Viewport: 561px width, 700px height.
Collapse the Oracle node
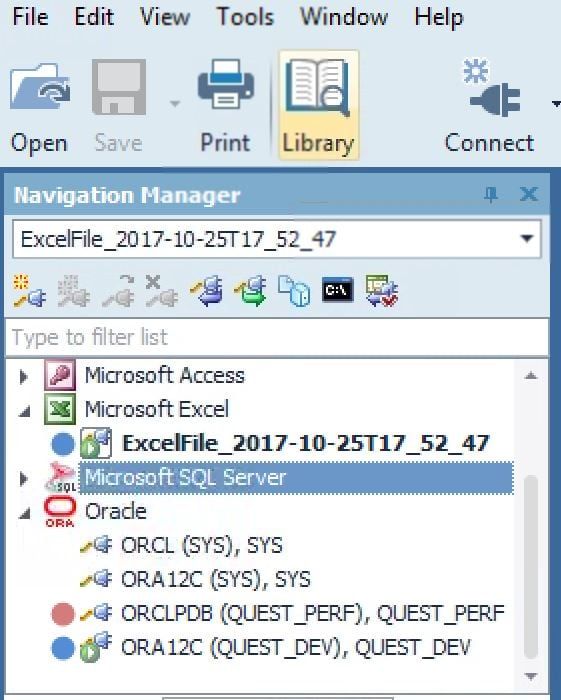coord(25,514)
